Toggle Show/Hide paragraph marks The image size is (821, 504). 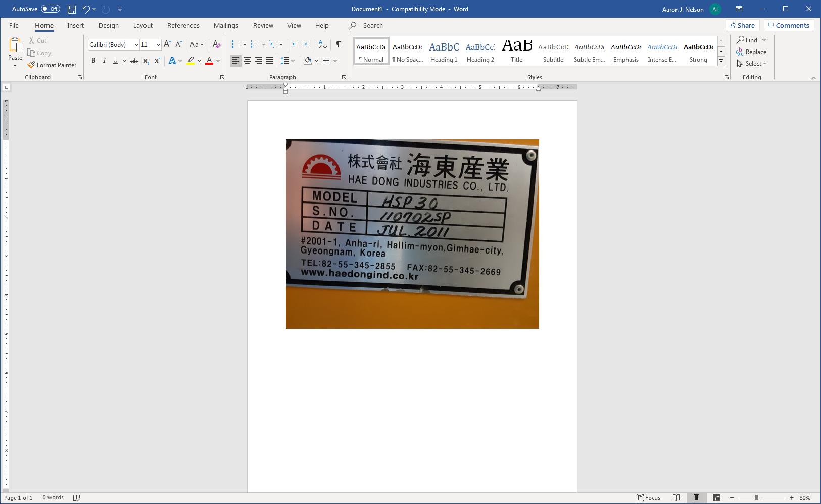point(338,45)
